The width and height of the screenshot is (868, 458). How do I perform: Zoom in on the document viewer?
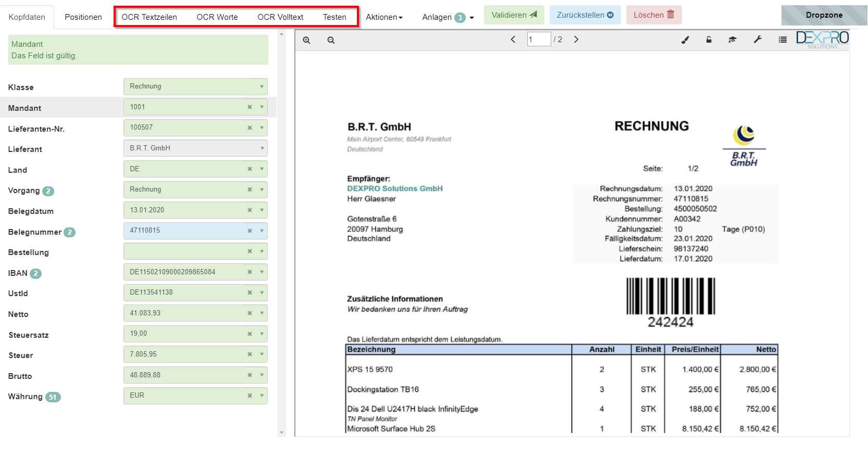[x=306, y=40]
